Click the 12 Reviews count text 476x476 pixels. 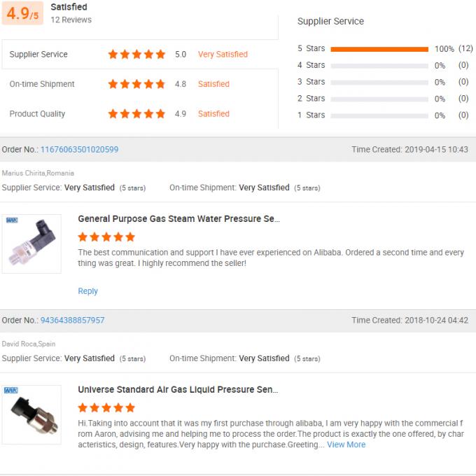click(x=71, y=20)
